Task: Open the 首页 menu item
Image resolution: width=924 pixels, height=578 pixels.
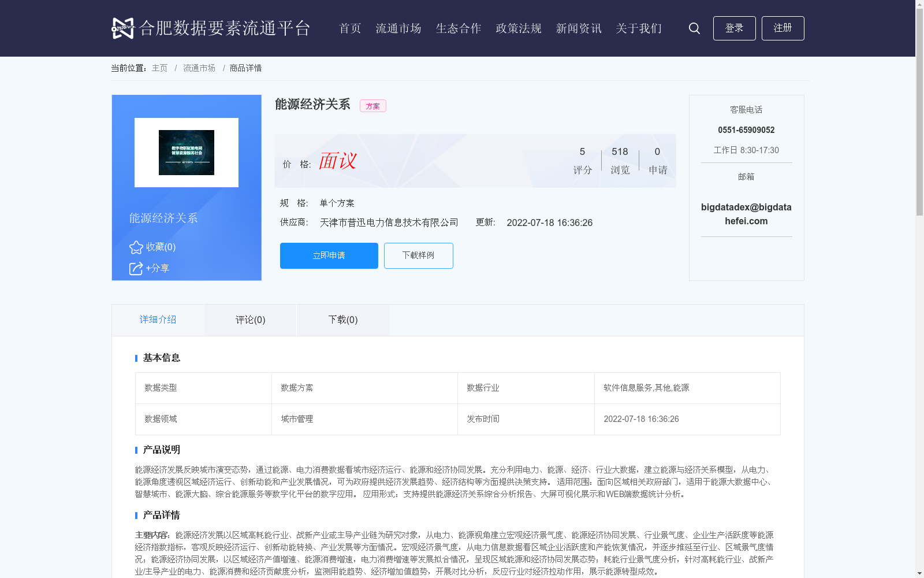Action: 350,28
